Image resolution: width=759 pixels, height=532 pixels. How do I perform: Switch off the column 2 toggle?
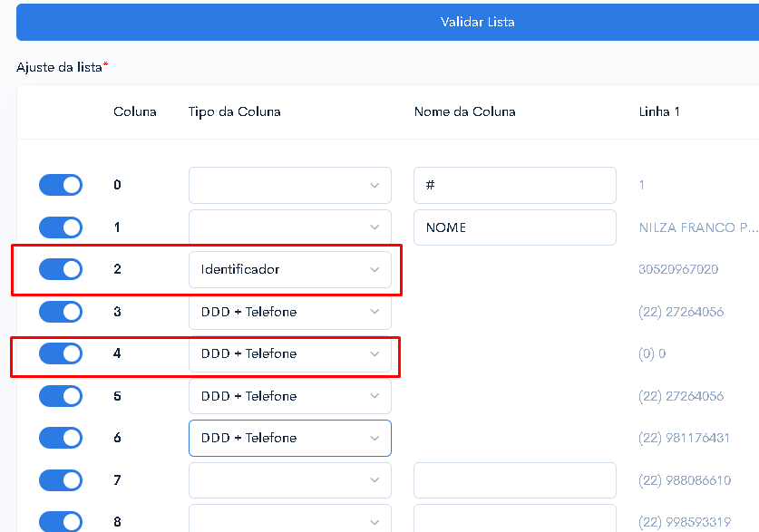(x=61, y=269)
